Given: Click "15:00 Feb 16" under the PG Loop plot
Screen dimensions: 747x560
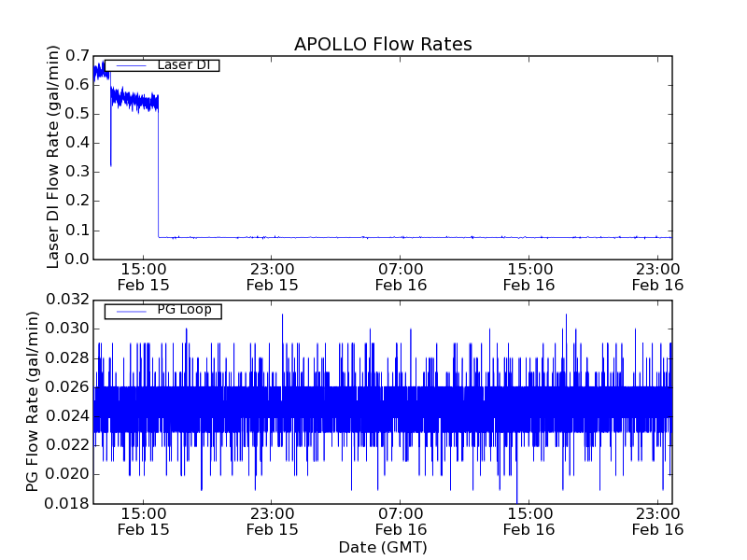Looking at the screenshot, I should coord(529,522).
